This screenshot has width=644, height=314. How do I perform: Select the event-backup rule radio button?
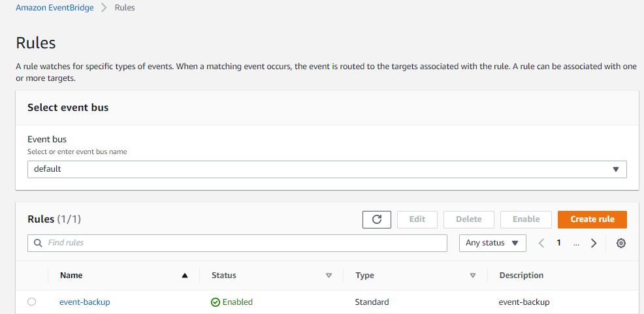[x=31, y=302]
